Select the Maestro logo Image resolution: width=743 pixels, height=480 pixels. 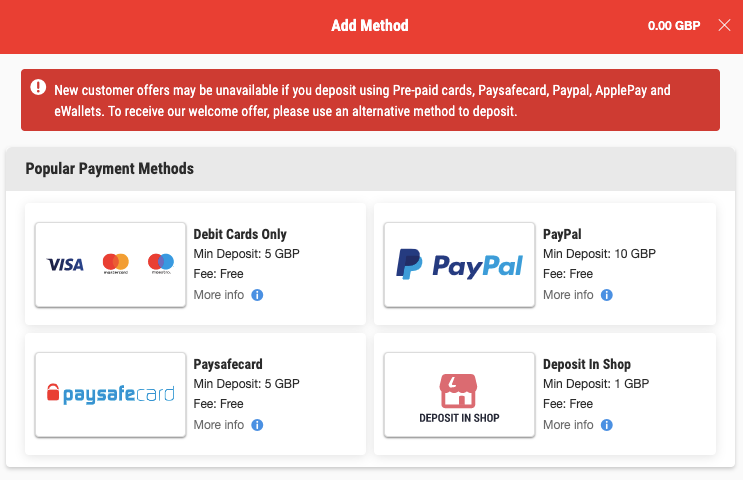tap(161, 263)
